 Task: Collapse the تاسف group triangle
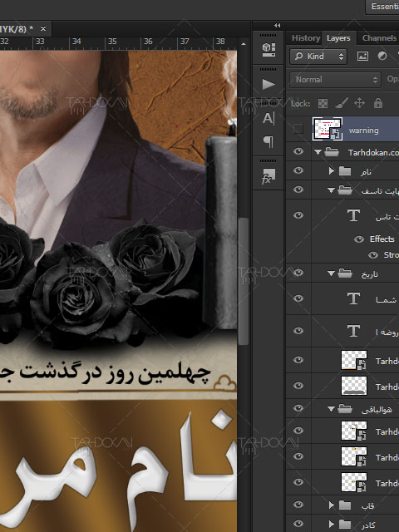331,190
